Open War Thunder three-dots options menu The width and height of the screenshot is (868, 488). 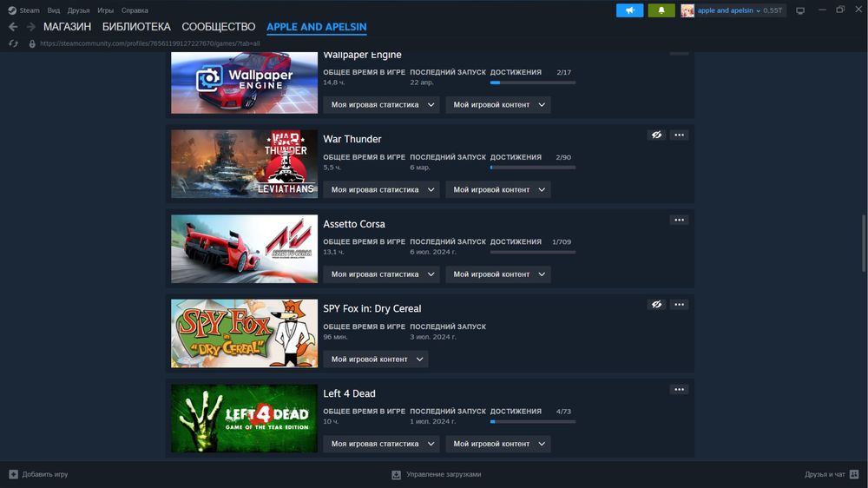click(x=680, y=135)
